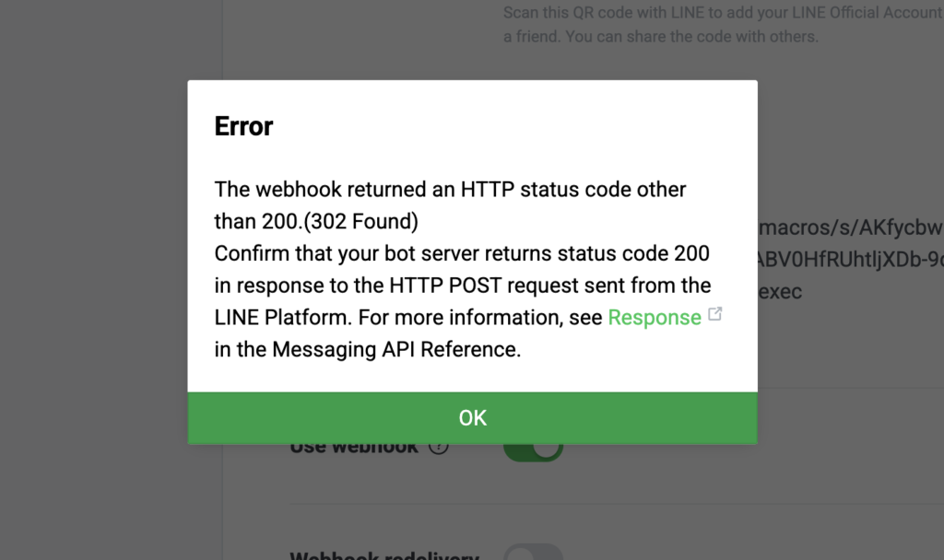Screen dimensions: 944x560
Task: Open the Response link in error message
Action: (655, 318)
